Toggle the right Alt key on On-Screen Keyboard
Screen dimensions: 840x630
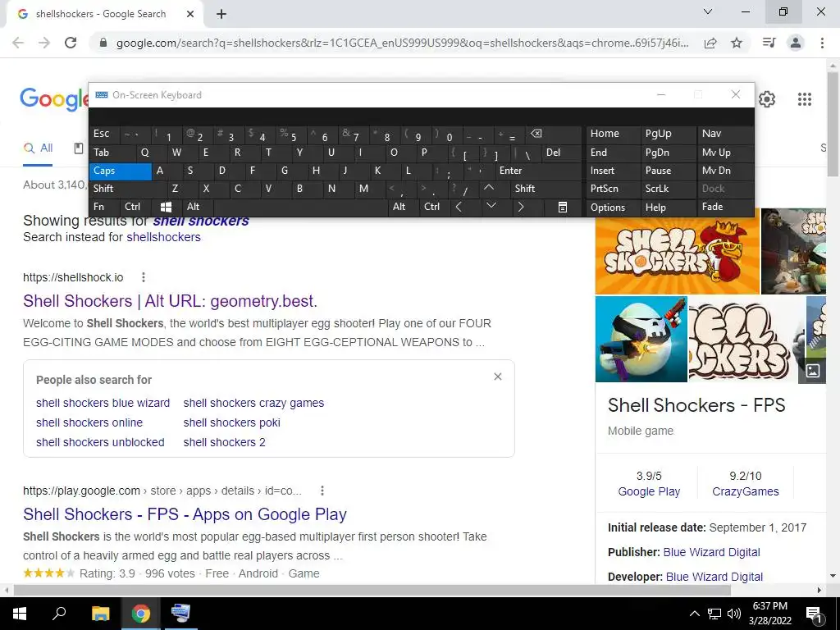403,207
